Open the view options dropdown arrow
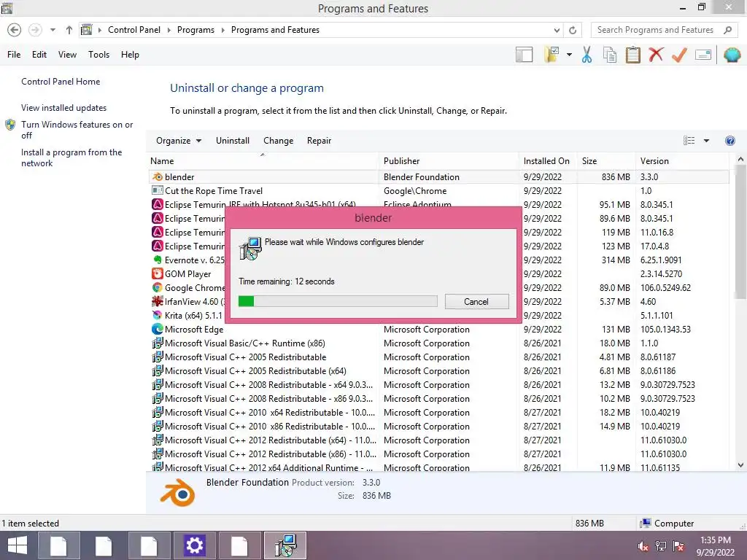The height and width of the screenshot is (560, 747). (x=706, y=141)
